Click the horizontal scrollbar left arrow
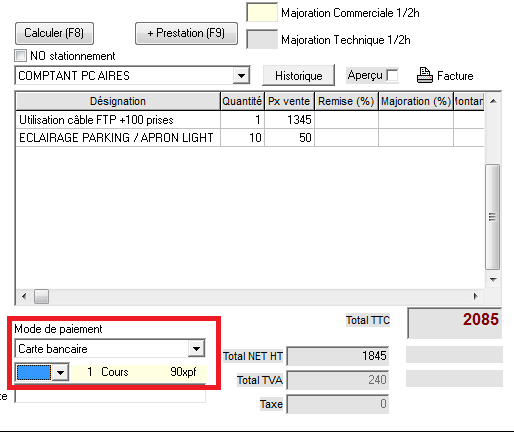The image size is (514, 432). (x=24, y=296)
